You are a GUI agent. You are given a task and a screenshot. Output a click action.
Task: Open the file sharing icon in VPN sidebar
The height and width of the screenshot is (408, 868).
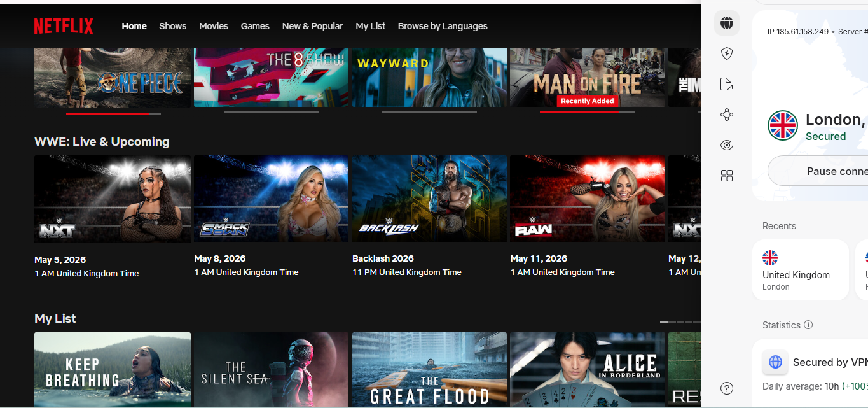[x=727, y=84]
